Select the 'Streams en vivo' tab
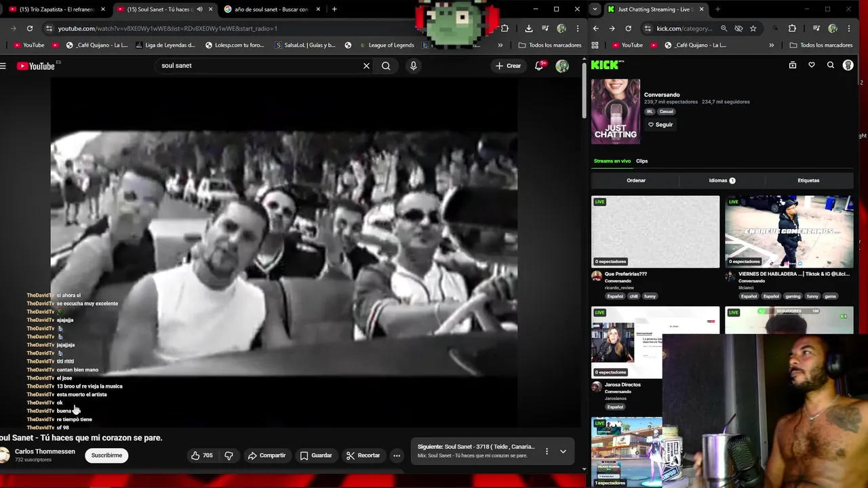The height and width of the screenshot is (488, 868). (x=612, y=161)
